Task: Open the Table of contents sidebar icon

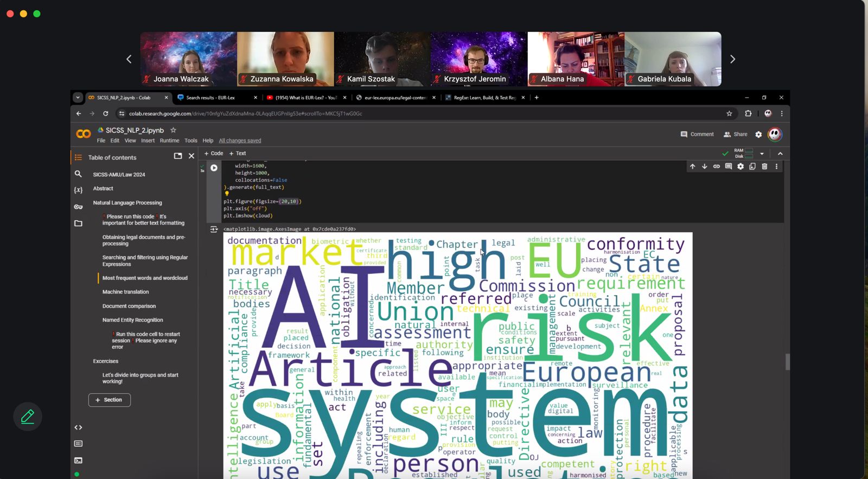Action: 78,157
